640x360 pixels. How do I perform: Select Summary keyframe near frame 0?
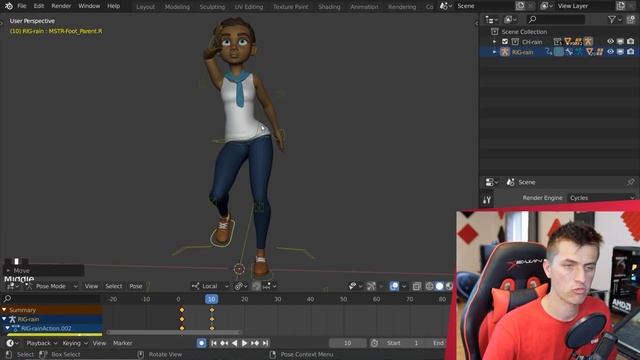point(182,310)
